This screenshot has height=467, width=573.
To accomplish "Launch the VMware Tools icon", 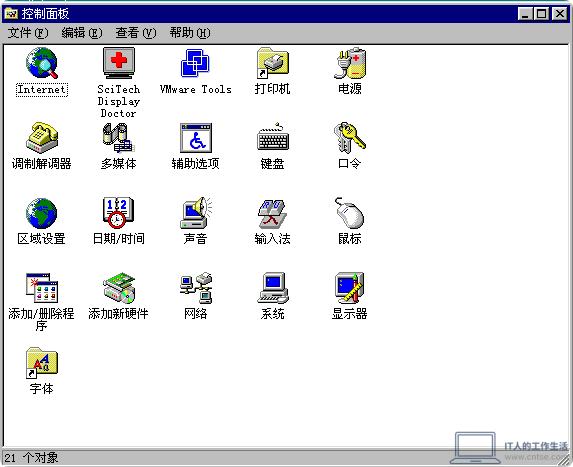I will tap(195, 63).
